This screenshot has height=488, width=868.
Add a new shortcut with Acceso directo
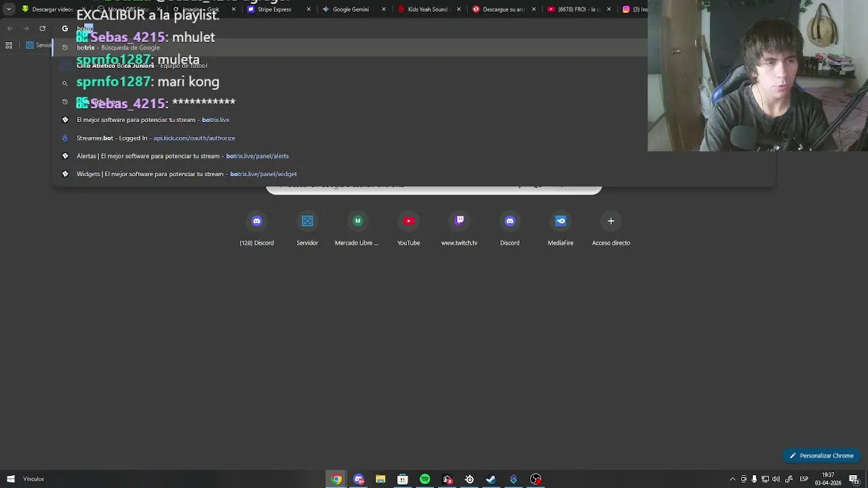tap(611, 228)
